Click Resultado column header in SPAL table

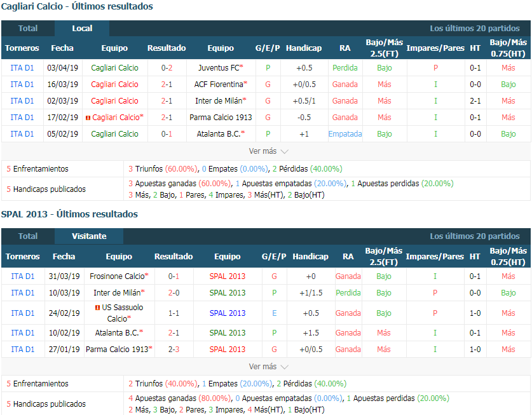(174, 257)
